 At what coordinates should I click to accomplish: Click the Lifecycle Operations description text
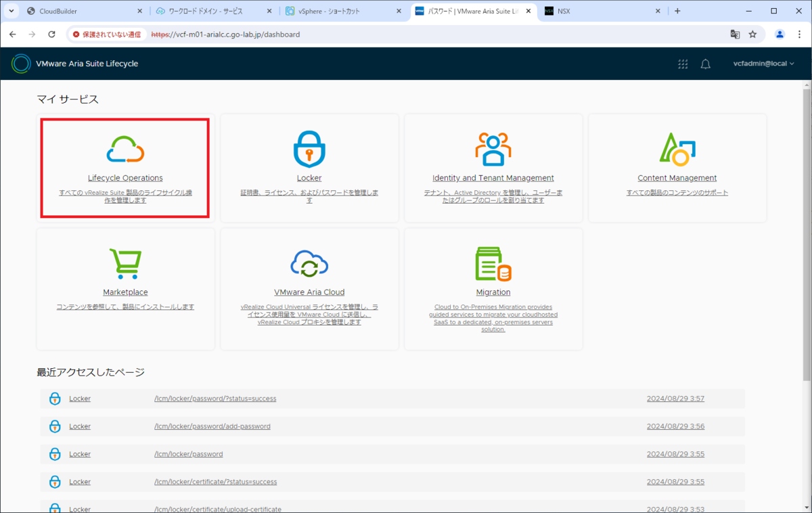(125, 196)
